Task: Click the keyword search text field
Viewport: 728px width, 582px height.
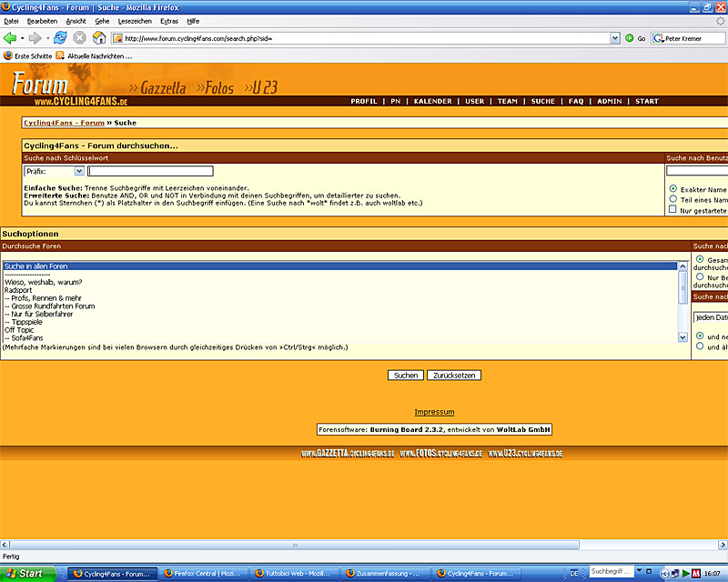Action: [150, 171]
